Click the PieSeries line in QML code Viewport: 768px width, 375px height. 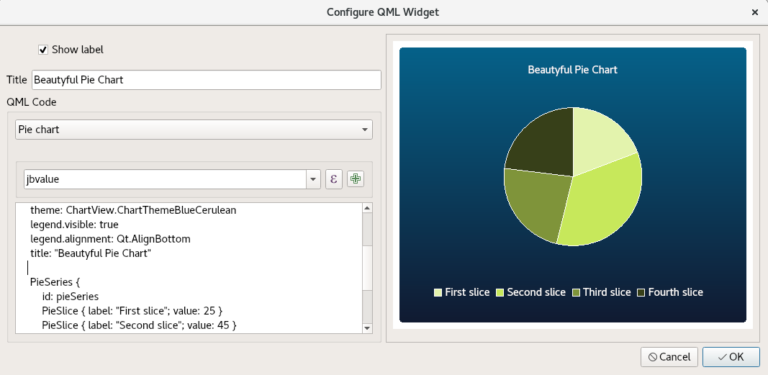tap(55, 282)
